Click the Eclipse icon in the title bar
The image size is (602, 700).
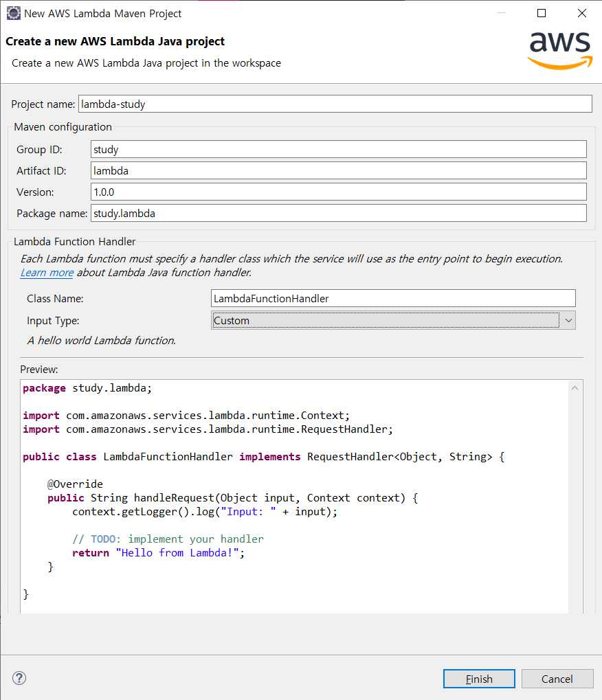point(13,13)
